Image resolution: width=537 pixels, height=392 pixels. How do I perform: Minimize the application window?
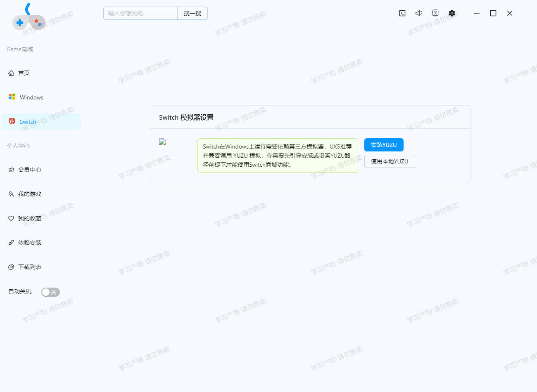point(477,13)
